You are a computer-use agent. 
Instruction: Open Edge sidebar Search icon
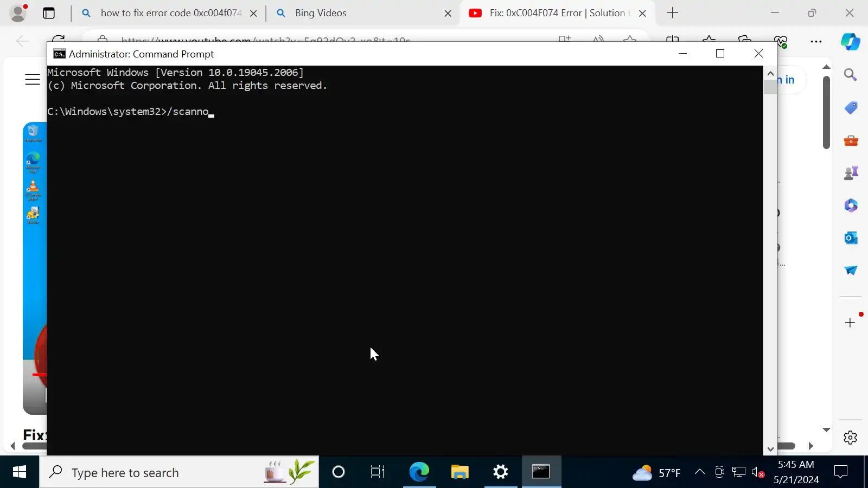point(851,75)
